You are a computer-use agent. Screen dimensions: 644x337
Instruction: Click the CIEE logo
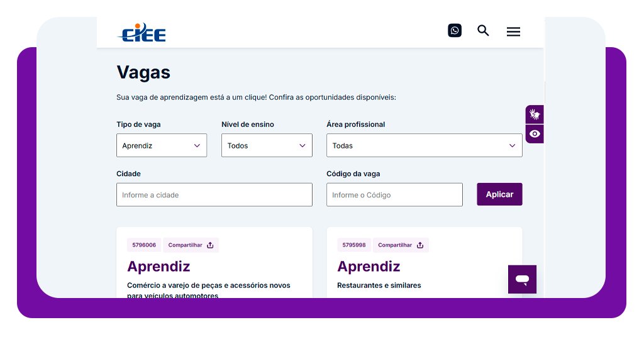142,32
